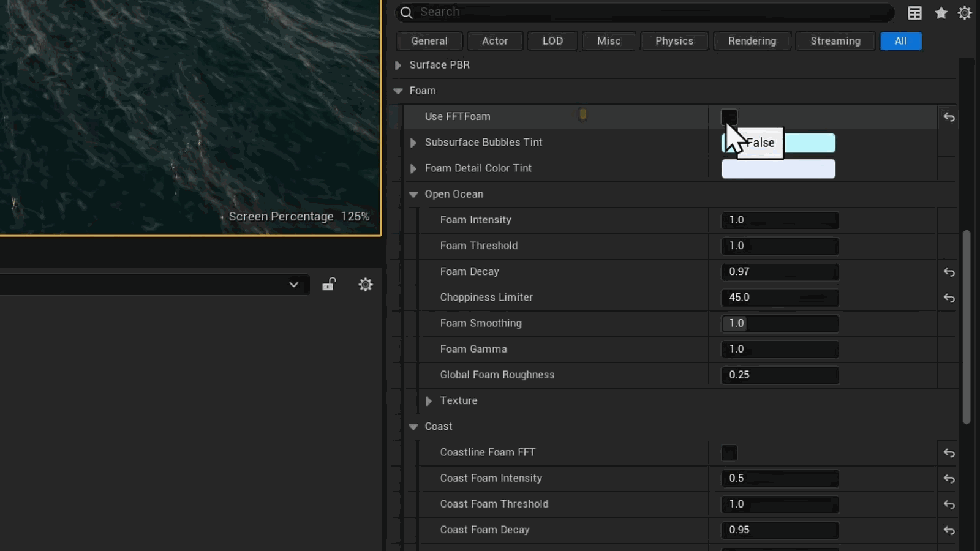The height and width of the screenshot is (551, 980).
Task: Reset Use FFTFoam to default
Action: pyautogui.click(x=949, y=117)
